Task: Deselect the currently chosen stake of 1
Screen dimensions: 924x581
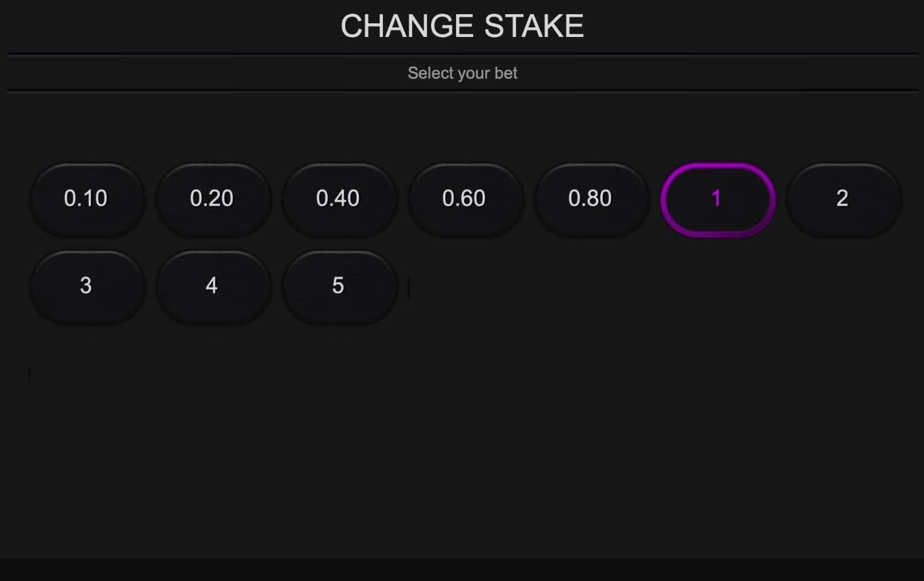Action: tap(716, 199)
